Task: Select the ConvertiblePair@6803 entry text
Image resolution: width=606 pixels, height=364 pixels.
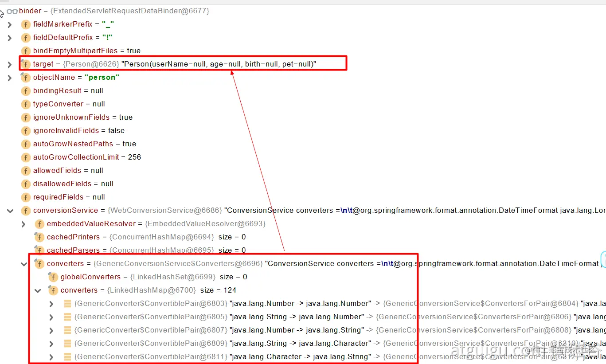Action: [151, 304]
